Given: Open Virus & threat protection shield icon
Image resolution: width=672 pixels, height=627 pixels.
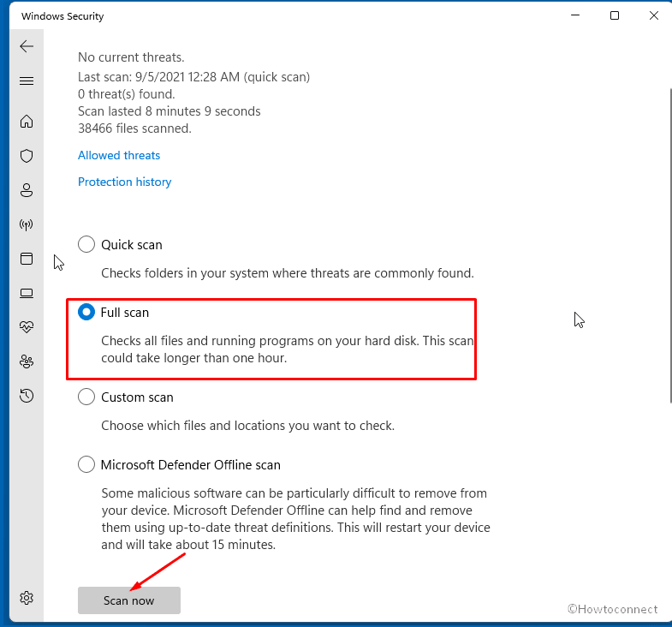Looking at the screenshot, I should point(27,156).
